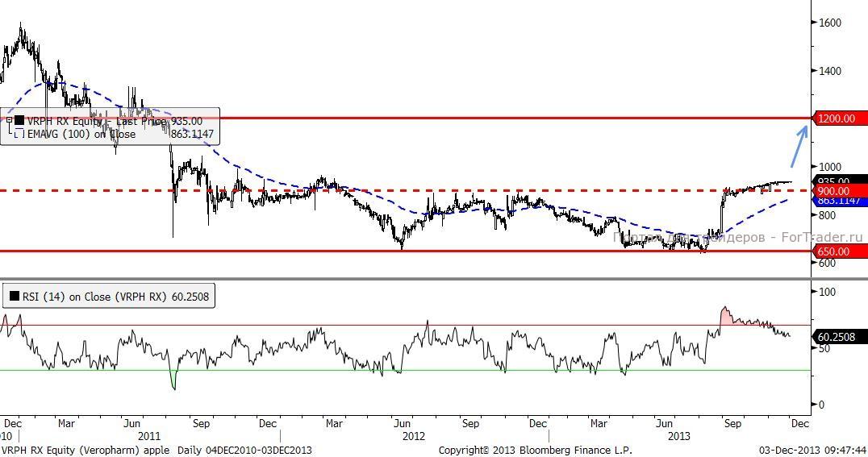Click the 'Copyright© 2013 Bloomberg Finance L.P.' text
The height and width of the screenshot is (457, 868).
536,451
